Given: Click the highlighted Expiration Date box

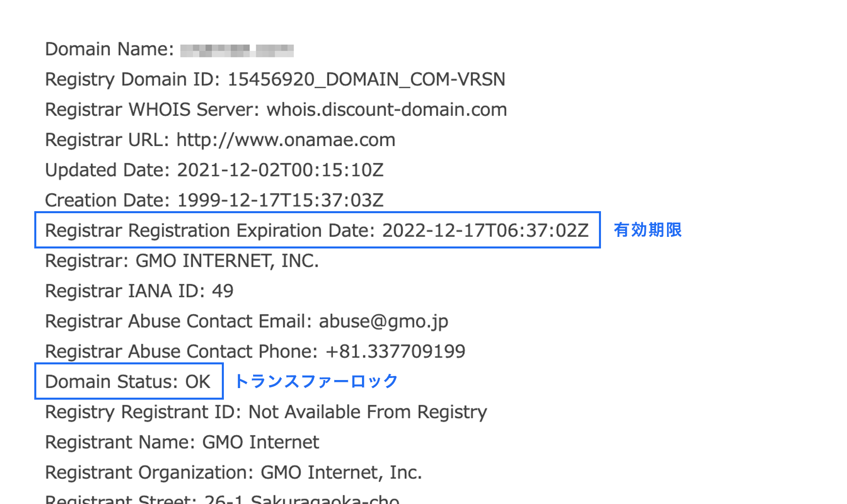Looking at the screenshot, I should click(x=318, y=230).
